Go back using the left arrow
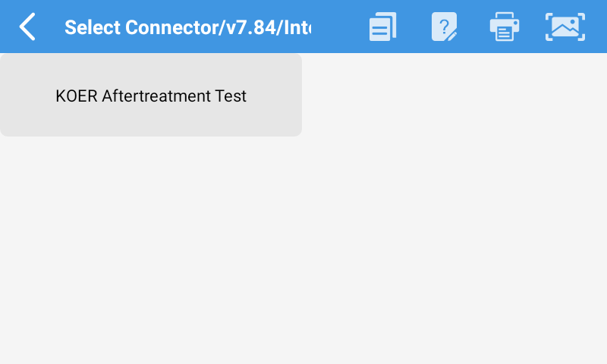The image size is (607, 364). [x=27, y=27]
